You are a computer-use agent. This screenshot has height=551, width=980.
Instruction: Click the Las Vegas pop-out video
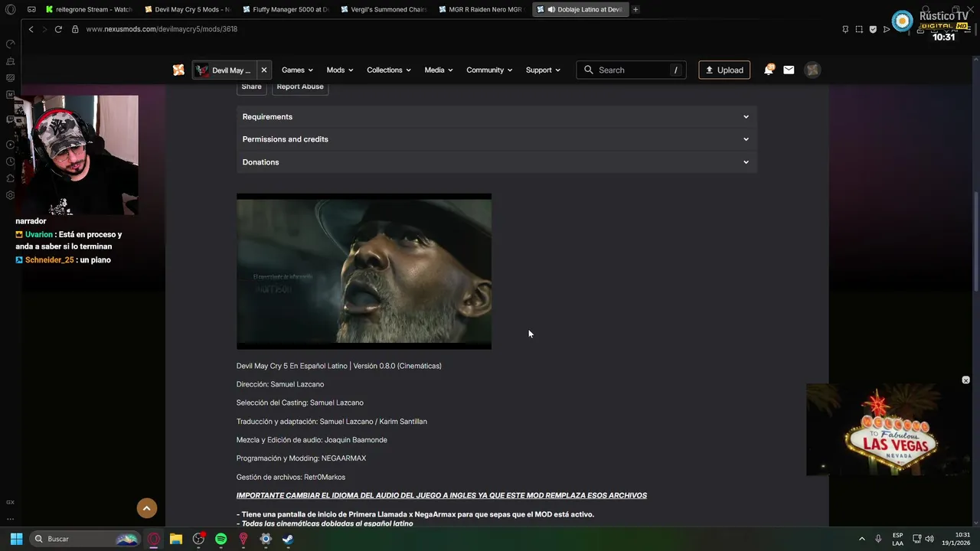(x=888, y=430)
